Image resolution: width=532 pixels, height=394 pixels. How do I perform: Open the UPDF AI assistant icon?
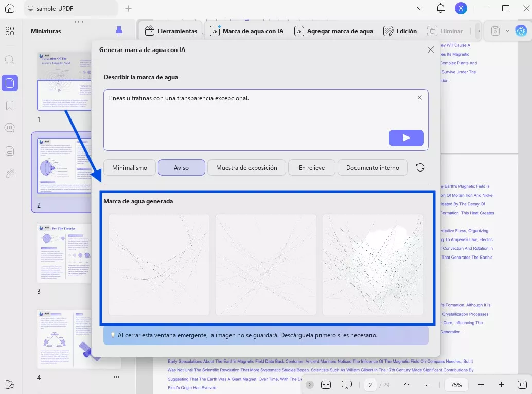(521, 31)
